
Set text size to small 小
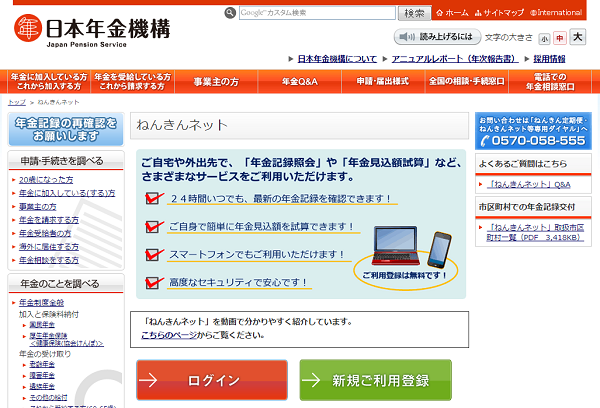tap(544, 38)
